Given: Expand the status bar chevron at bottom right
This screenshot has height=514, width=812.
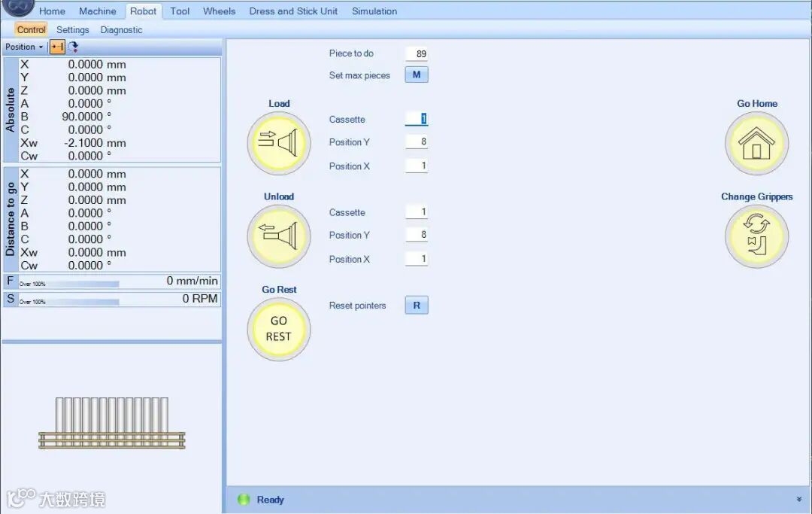Looking at the screenshot, I should tap(799, 500).
